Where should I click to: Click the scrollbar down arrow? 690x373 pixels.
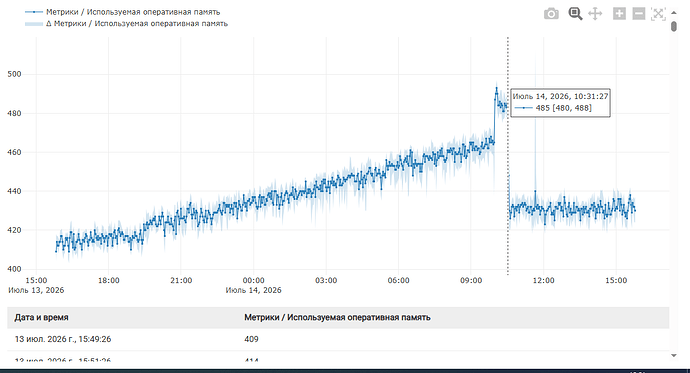(x=674, y=355)
